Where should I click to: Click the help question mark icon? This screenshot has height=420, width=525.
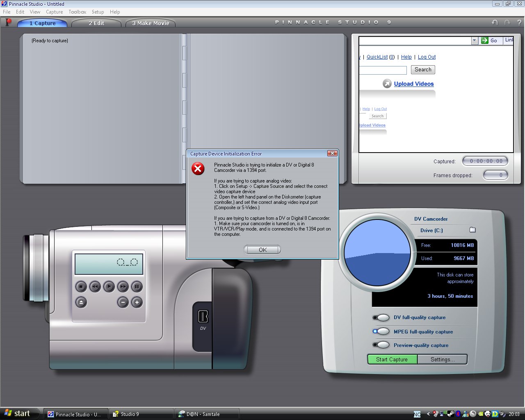pos(519,23)
